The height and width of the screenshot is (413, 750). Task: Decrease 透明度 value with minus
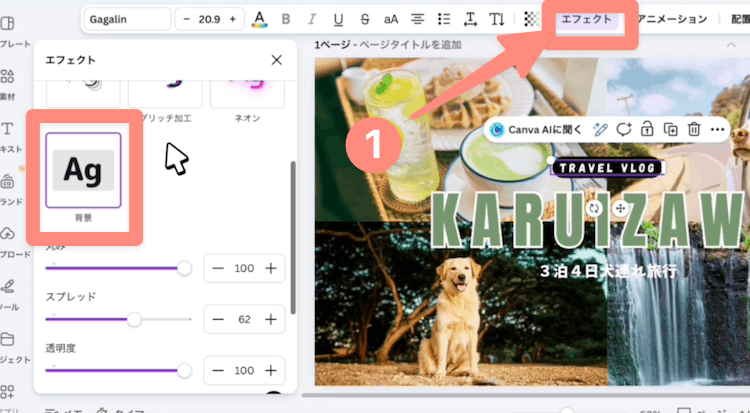[218, 370]
